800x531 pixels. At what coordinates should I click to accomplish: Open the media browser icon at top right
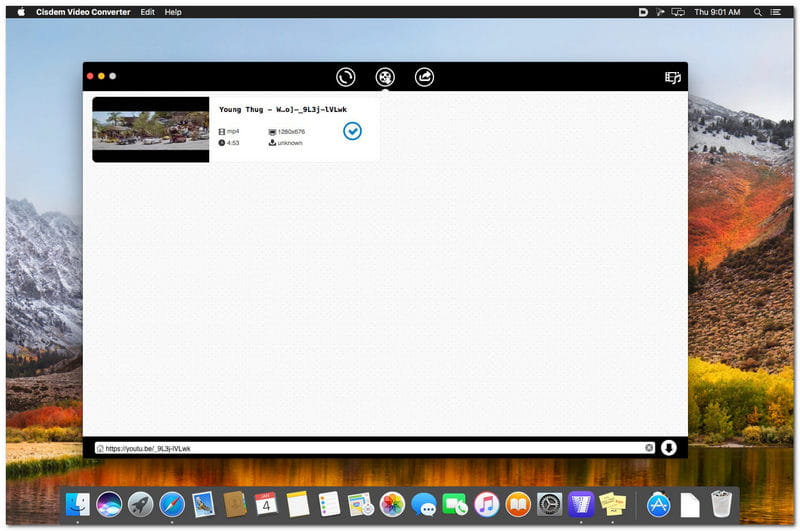[673, 78]
